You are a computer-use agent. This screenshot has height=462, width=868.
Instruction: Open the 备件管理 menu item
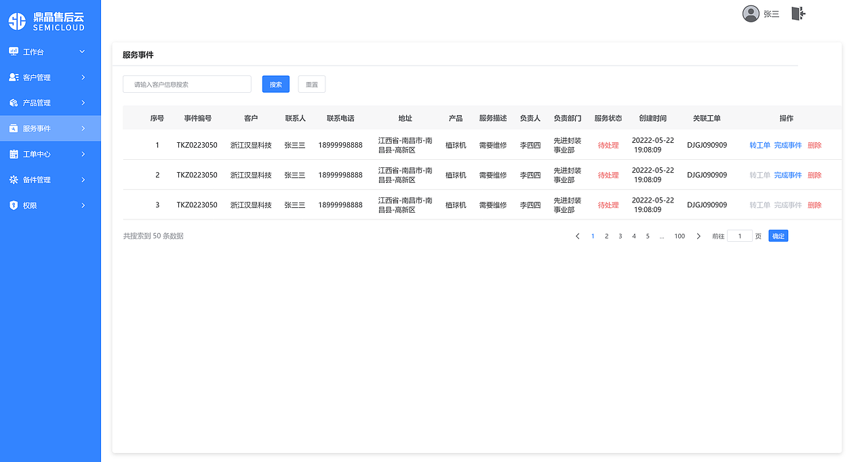coord(50,180)
